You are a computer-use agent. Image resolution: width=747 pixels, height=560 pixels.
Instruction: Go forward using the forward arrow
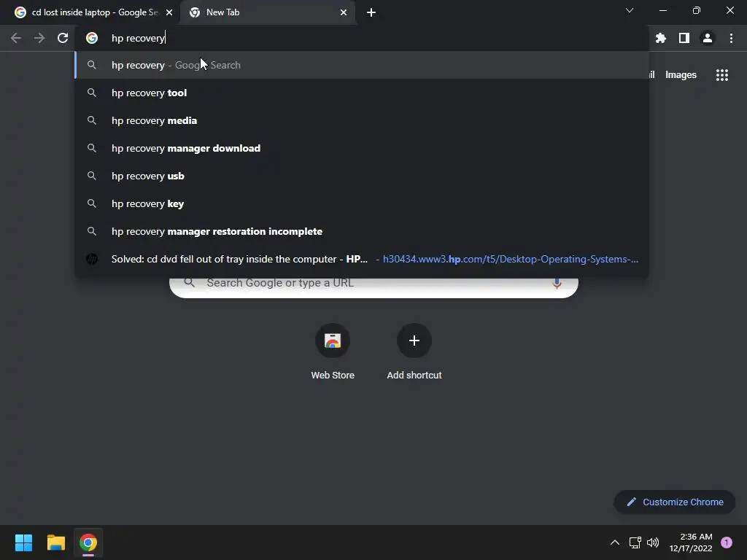pyautogui.click(x=39, y=38)
